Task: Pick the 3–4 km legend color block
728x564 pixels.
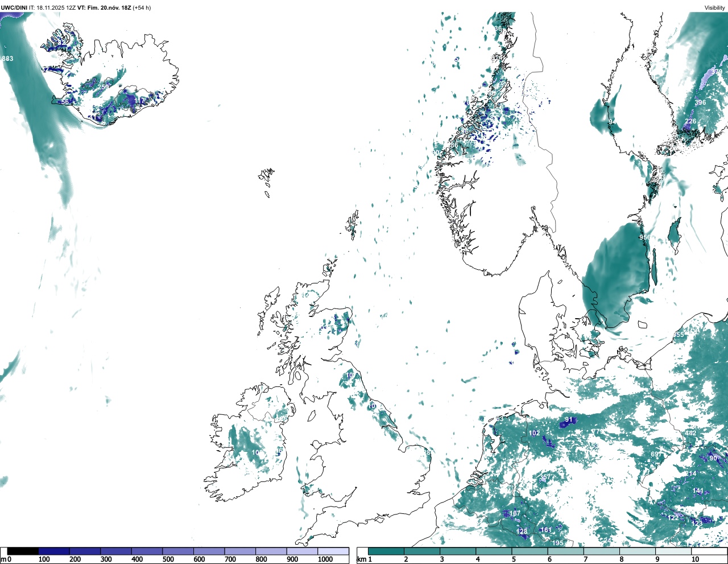Action: click(458, 551)
